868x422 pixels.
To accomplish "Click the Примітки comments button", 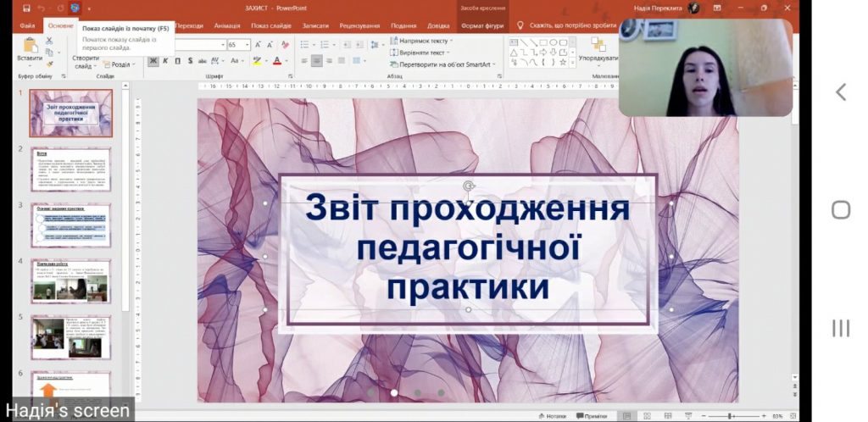I will click(x=593, y=416).
